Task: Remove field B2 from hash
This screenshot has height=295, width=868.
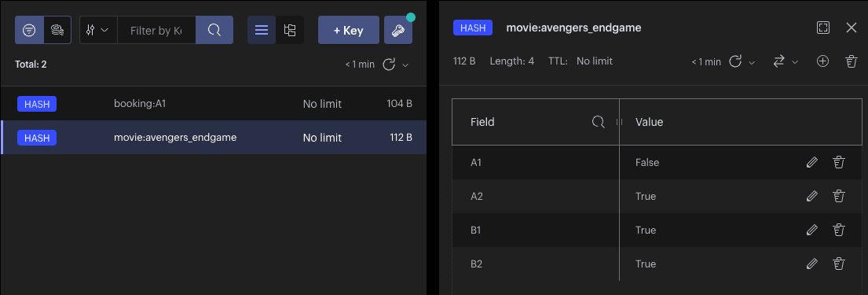Action: coord(839,264)
